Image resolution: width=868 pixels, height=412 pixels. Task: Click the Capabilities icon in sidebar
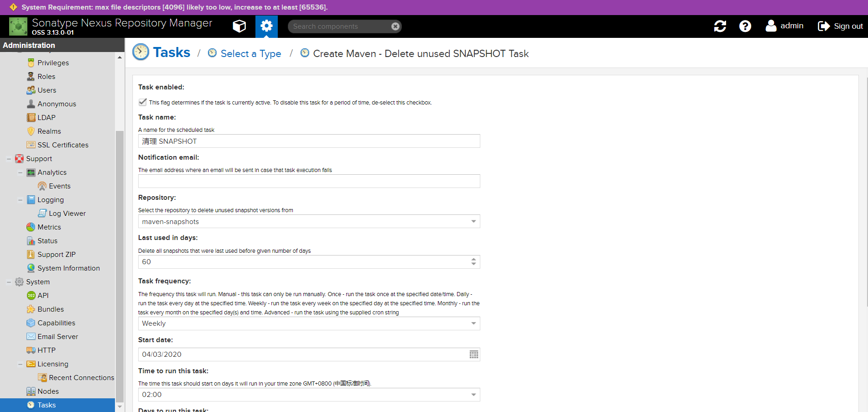click(x=31, y=323)
